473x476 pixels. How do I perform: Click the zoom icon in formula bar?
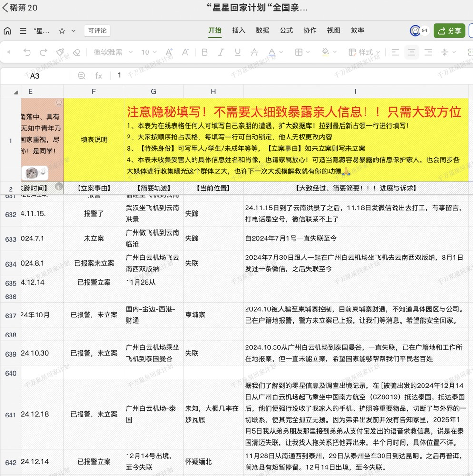point(81,76)
